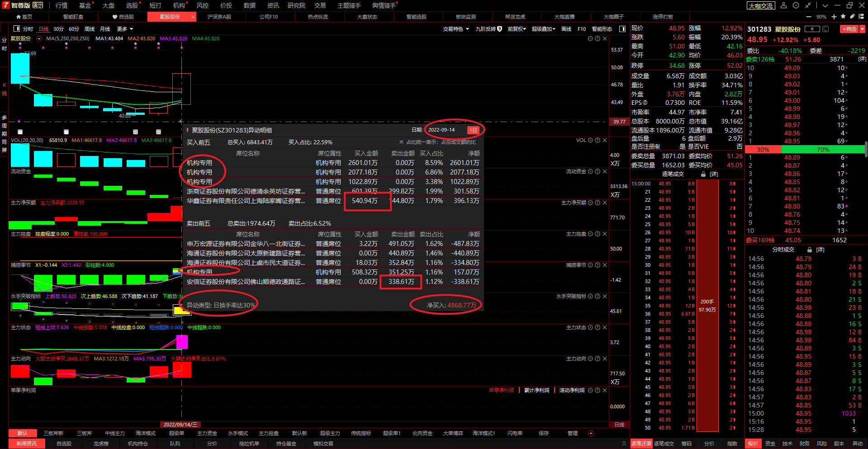Select the 海洋模式 indicator template
Image resolution: width=868 pixels, height=449 pixels.
click(146, 433)
